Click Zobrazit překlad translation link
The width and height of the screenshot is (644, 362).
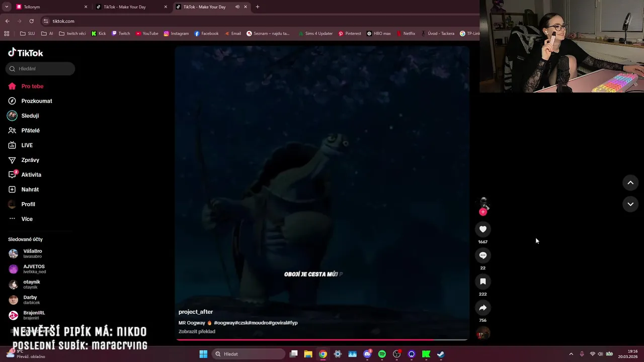(197, 331)
